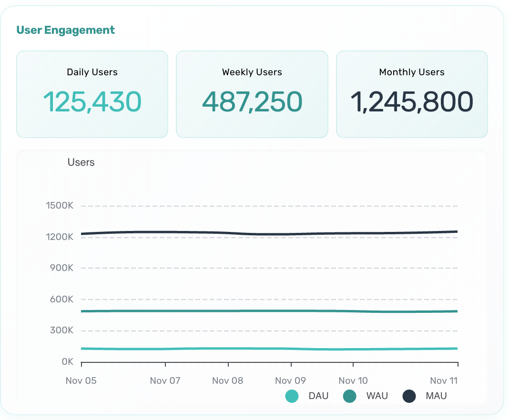Open the Monthly Users stat card
The image size is (509, 420).
(411, 94)
